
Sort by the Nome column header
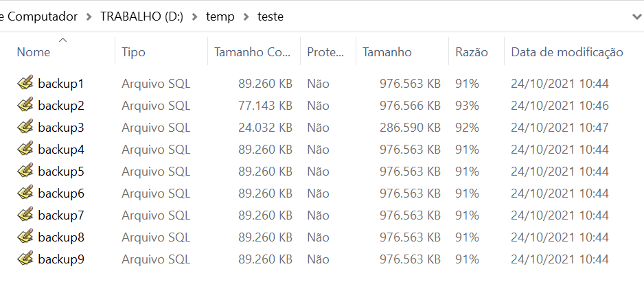[34, 52]
